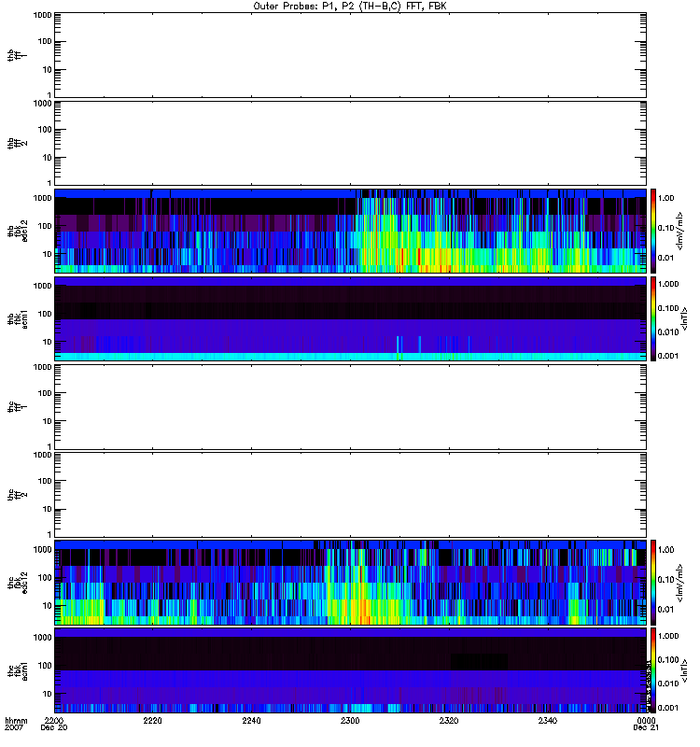Click the "2220" time axis label
The height and width of the screenshot is (747, 700).
pos(152,720)
